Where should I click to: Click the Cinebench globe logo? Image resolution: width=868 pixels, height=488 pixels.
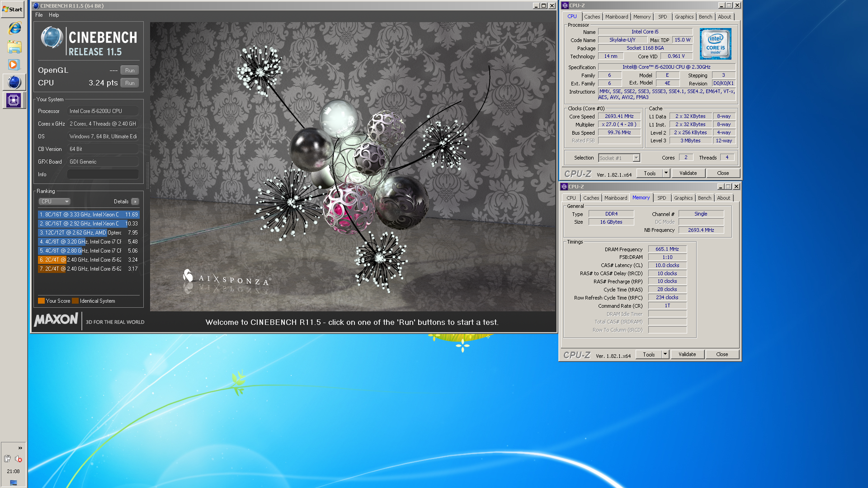[x=52, y=38]
